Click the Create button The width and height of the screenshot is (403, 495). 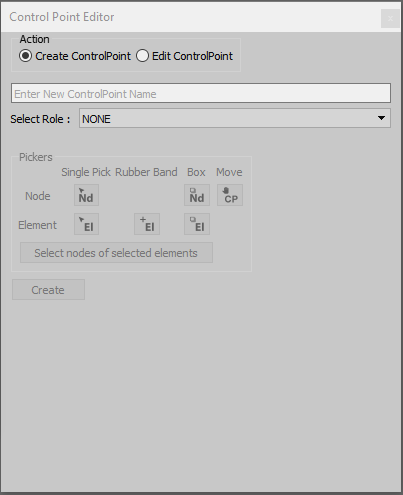[48, 290]
